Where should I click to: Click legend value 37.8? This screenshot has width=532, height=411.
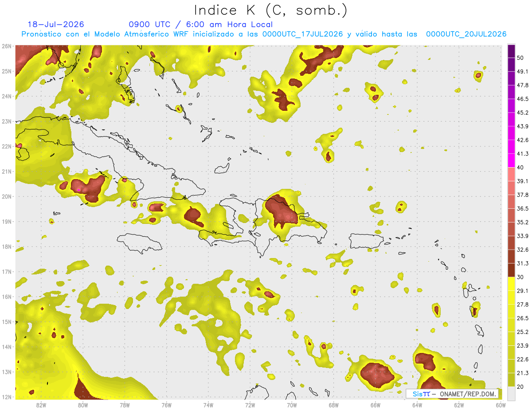tap(522, 195)
